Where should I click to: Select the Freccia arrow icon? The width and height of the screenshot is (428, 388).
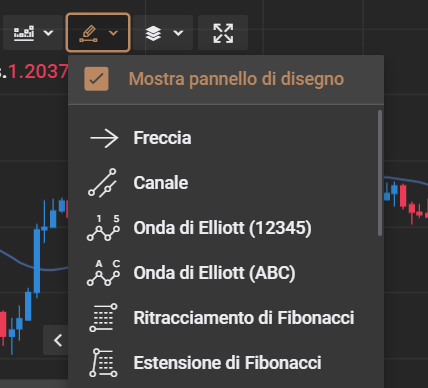[104, 138]
